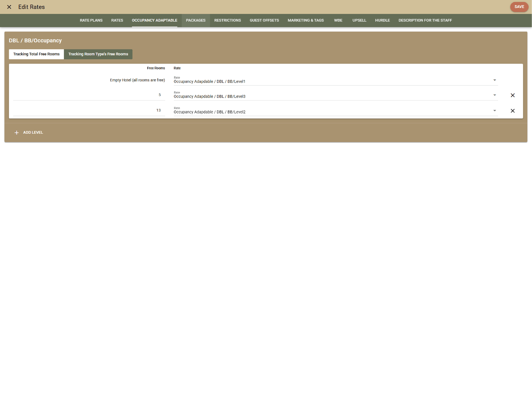Switch to the Upsell tab
Screen dimensions: 532x400
[x=359, y=20]
